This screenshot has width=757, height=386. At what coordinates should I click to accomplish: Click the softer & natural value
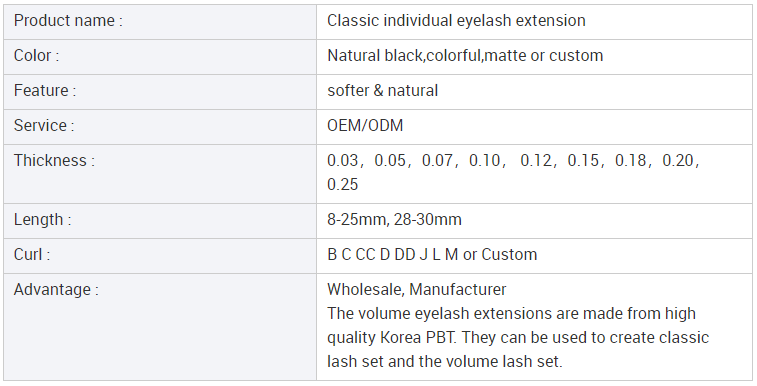tap(382, 91)
